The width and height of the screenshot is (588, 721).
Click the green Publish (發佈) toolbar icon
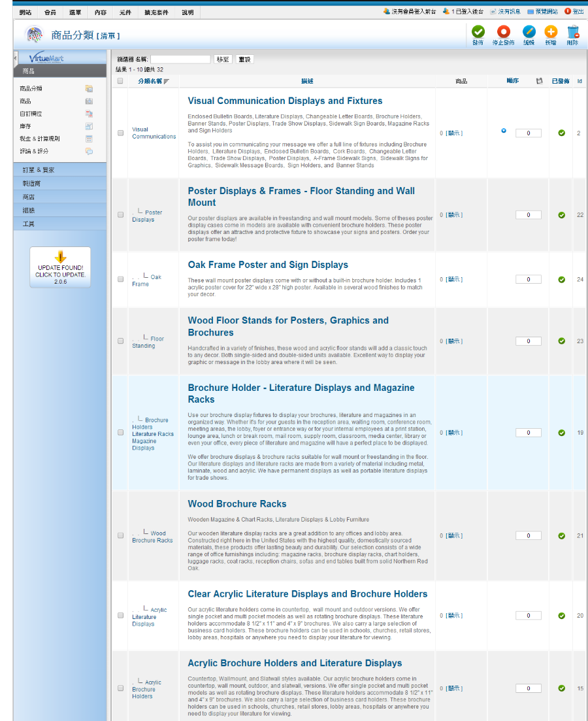point(478,32)
